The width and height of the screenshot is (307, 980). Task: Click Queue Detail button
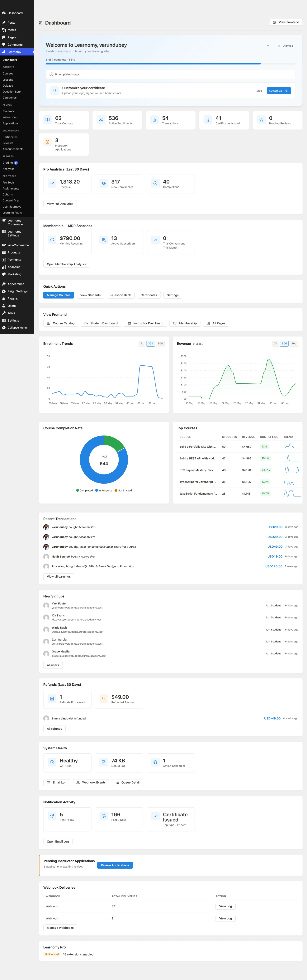tap(127, 783)
